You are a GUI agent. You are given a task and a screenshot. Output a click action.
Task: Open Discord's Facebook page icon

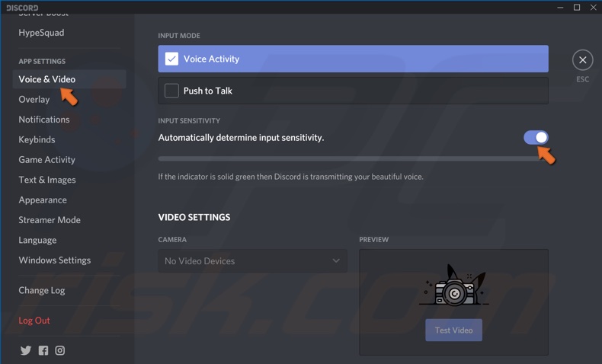[43, 350]
